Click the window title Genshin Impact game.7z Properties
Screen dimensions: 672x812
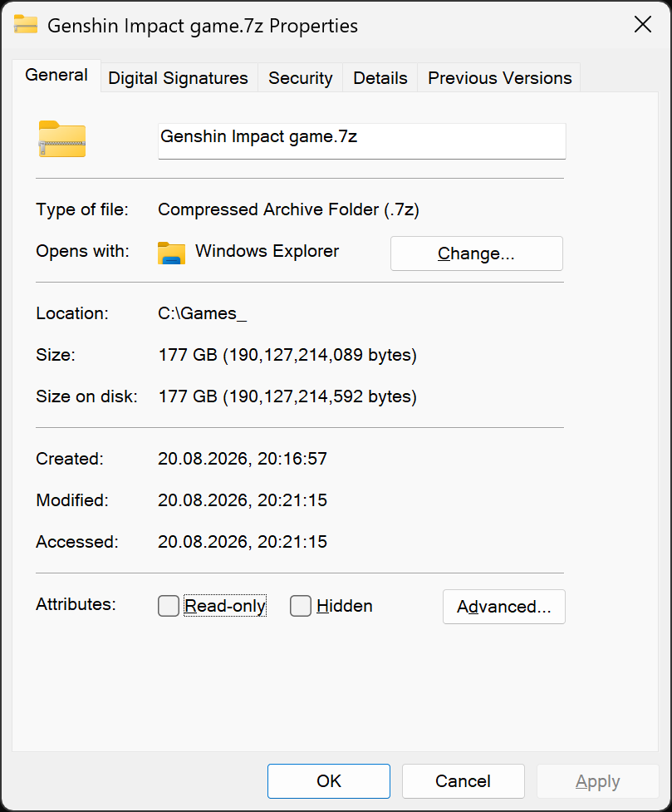click(203, 26)
